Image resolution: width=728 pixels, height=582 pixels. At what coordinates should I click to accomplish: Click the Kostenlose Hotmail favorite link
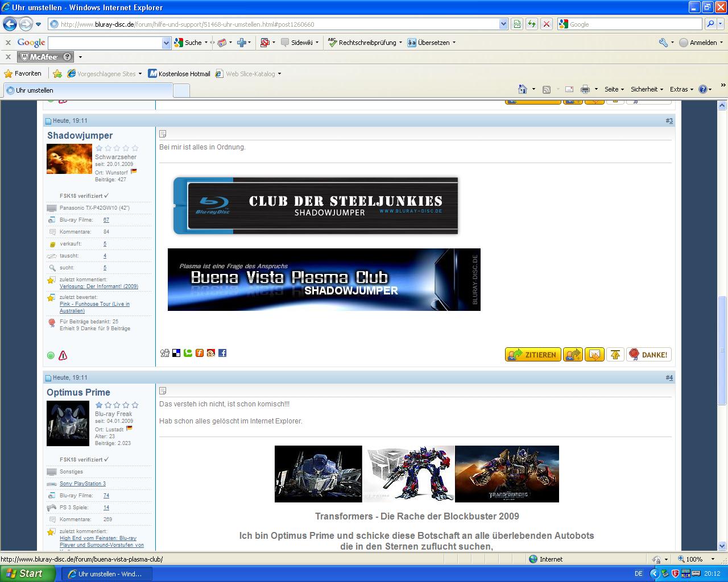179,74
